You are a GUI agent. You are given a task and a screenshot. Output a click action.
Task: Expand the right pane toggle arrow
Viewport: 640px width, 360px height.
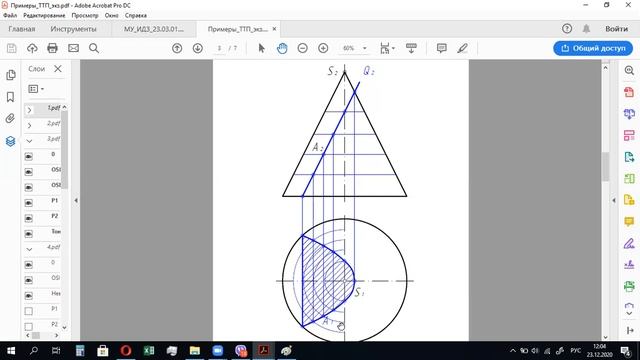click(x=614, y=200)
